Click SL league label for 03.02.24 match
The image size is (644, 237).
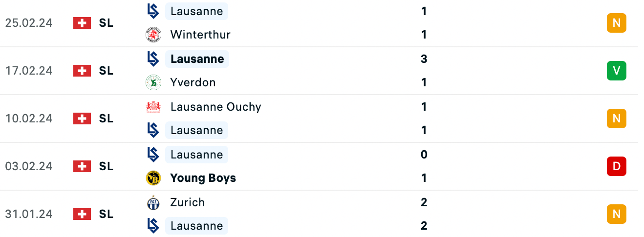point(106,166)
